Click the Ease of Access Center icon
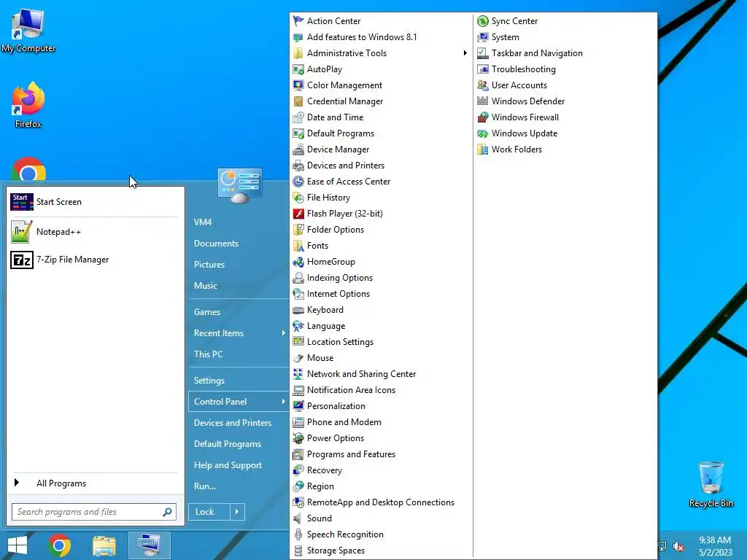 tap(298, 182)
